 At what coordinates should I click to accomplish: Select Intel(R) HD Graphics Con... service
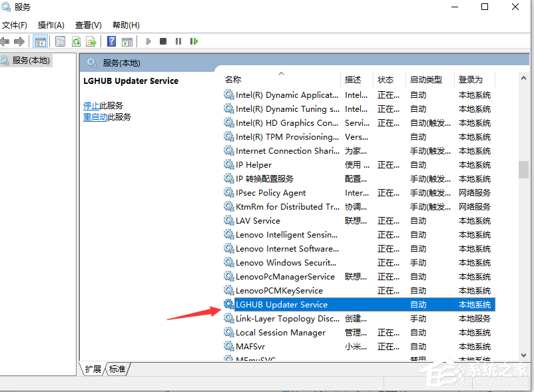tap(287, 123)
